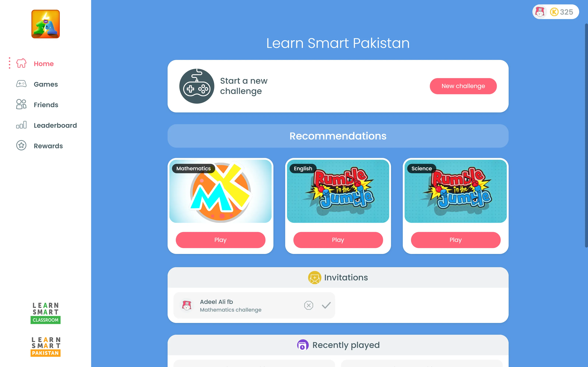The width and height of the screenshot is (588, 367).
Task: Scroll down to Recently Played section
Action: coord(337,345)
